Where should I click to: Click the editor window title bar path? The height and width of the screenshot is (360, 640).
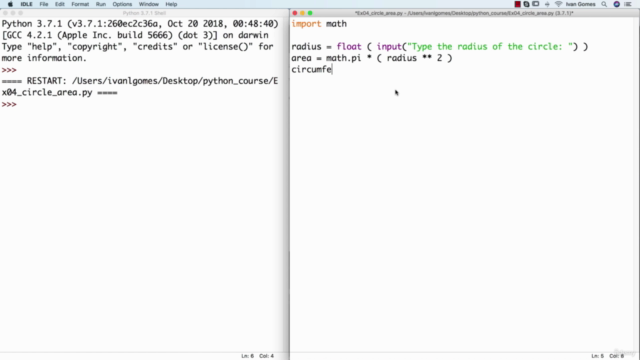(x=464, y=13)
